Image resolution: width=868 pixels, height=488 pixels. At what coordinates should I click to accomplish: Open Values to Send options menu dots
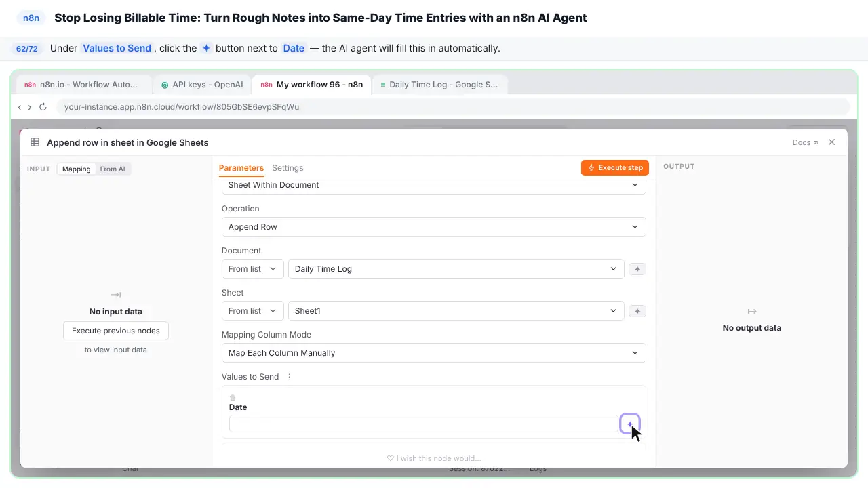[289, 377]
